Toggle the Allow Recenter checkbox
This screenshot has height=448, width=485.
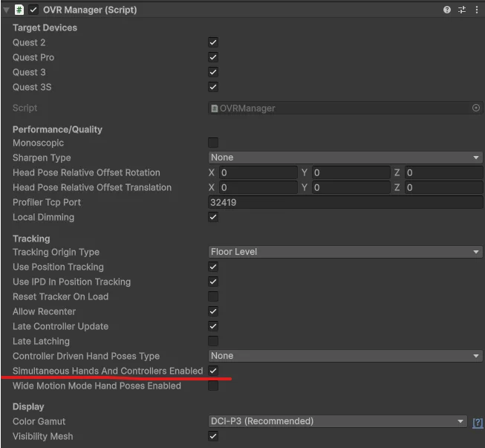pos(213,311)
